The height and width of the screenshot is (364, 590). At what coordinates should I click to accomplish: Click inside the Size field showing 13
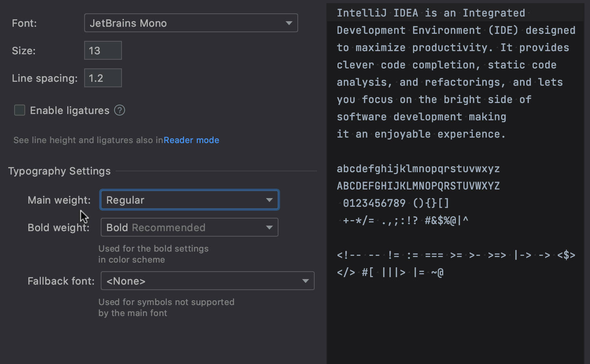pyautogui.click(x=103, y=50)
